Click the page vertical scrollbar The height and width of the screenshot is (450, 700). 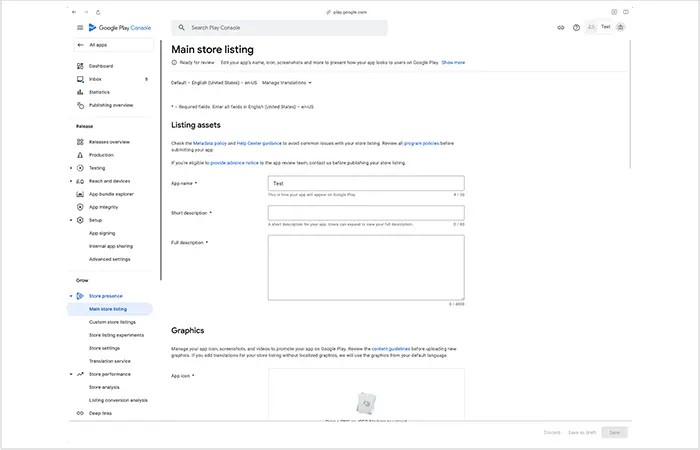point(630,104)
